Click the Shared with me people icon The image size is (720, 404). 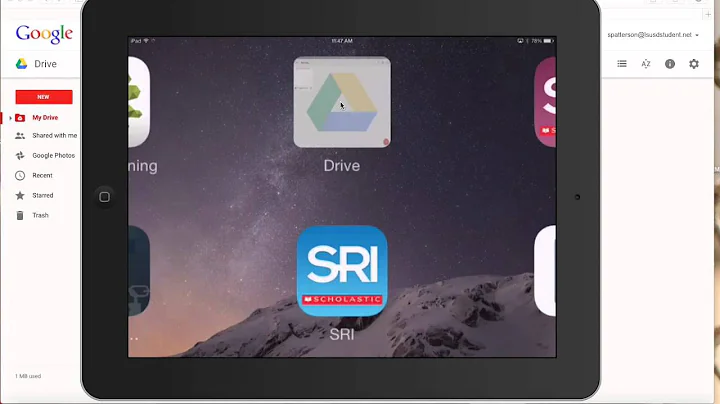point(20,136)
